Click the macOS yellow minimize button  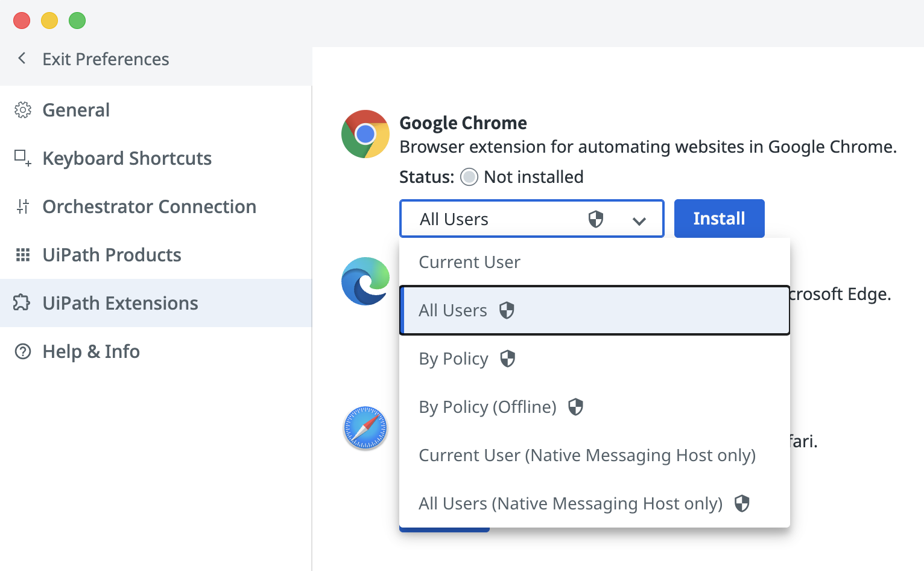click(x=49, y=21)
